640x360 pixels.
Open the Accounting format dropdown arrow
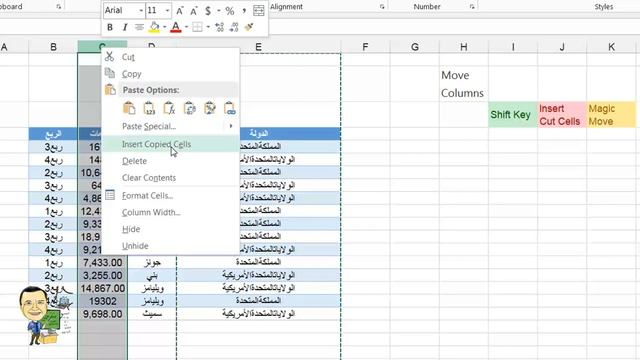tap(218, 11)
